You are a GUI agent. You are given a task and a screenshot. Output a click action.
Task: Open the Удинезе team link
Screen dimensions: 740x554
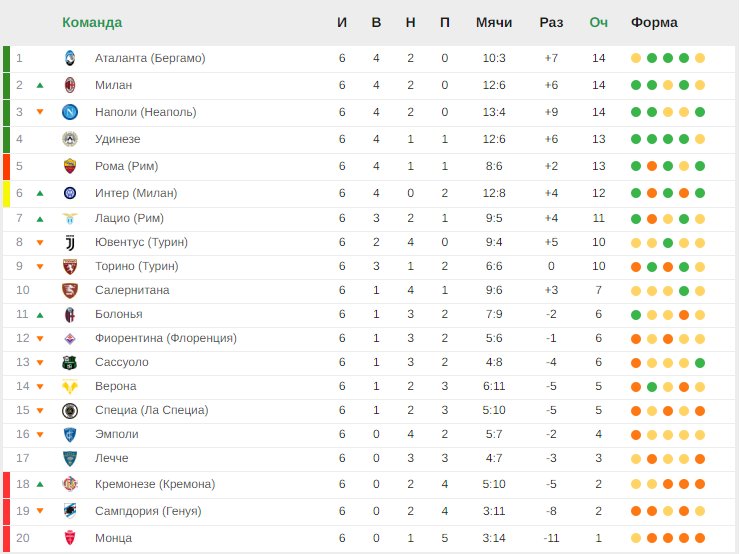pos(118,139)
